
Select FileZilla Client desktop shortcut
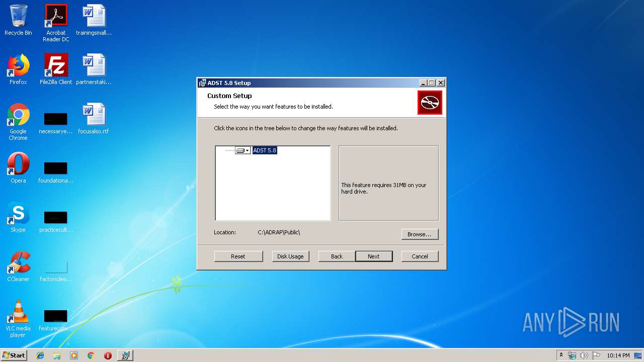pos(56,69)
